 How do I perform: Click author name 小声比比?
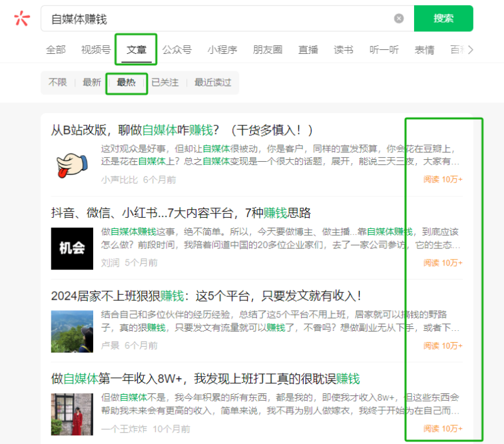119,180
